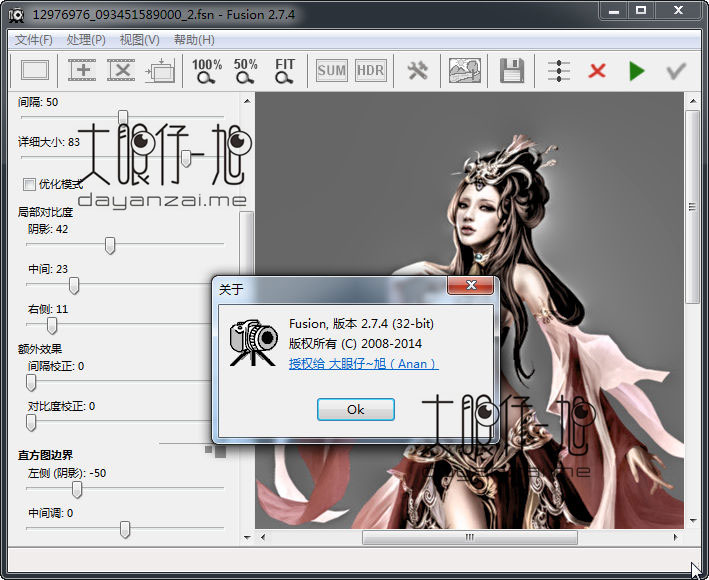Click the import frames stack icon
This screenshot has width=709, height=580.
pos(160,71)
